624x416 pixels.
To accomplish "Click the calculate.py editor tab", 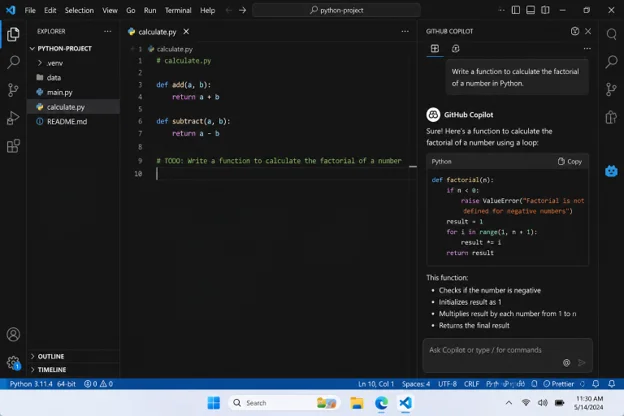I will (158, 31).
